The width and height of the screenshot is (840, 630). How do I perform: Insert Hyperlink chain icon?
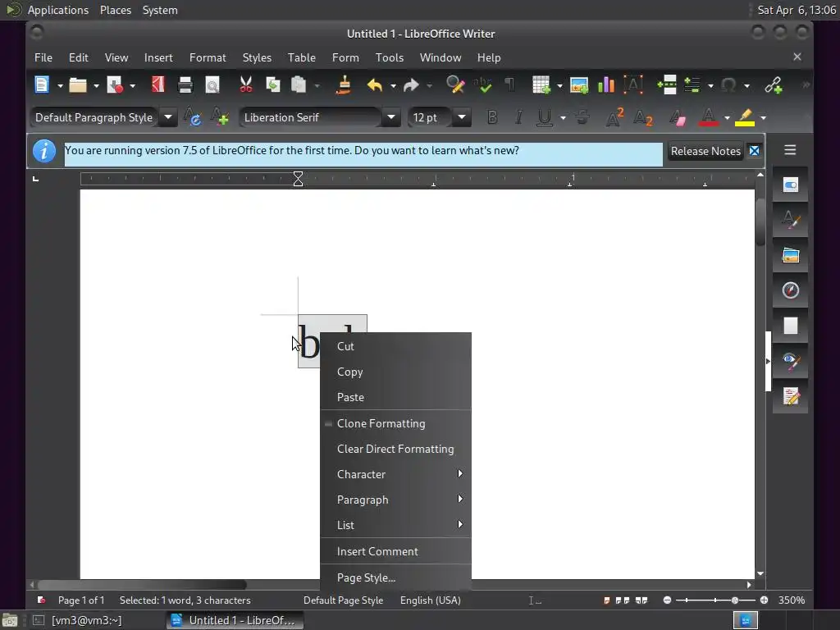coord(773,85)
